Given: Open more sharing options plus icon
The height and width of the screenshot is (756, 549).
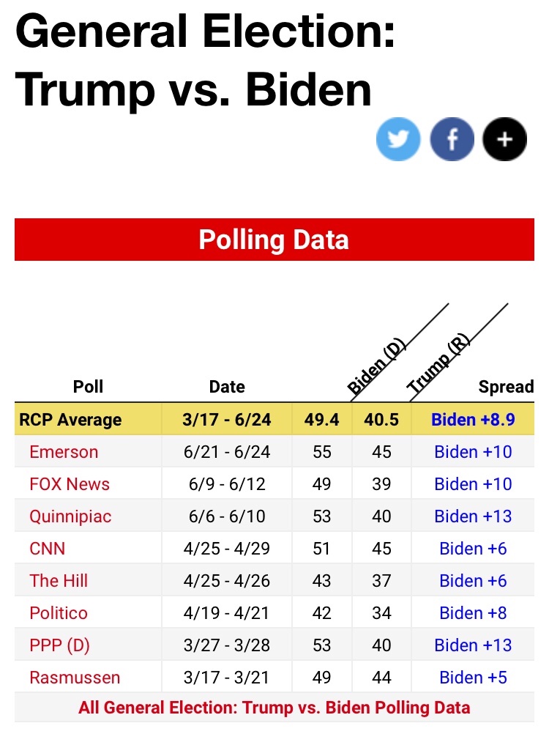Looking at the screenshot, I should click(504, 139).
